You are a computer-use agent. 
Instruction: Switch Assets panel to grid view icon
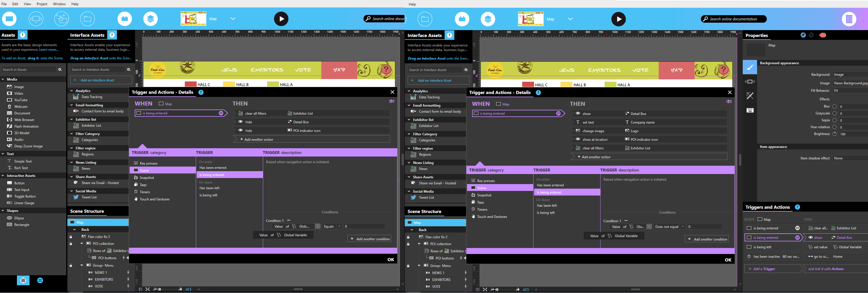(40, 280)
